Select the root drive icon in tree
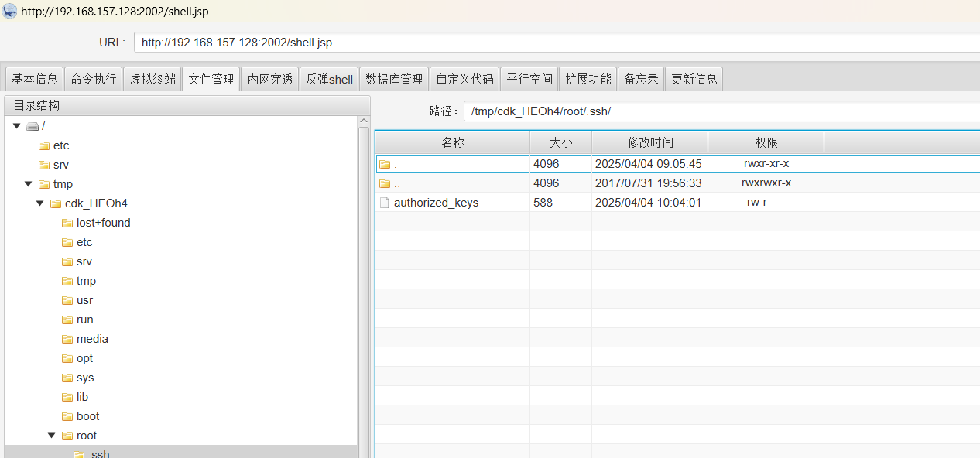Viewport: 980px width, 458px height. pos(33,126)
